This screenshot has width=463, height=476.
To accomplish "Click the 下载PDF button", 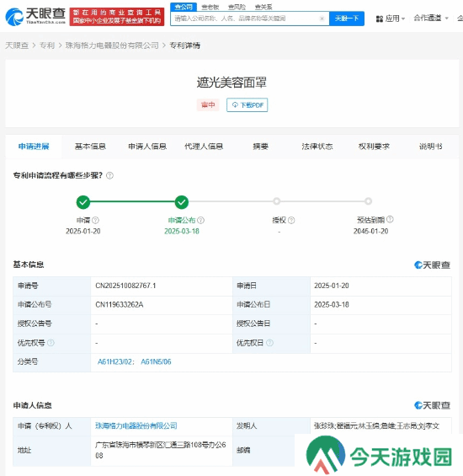I will tap(247, 105).
